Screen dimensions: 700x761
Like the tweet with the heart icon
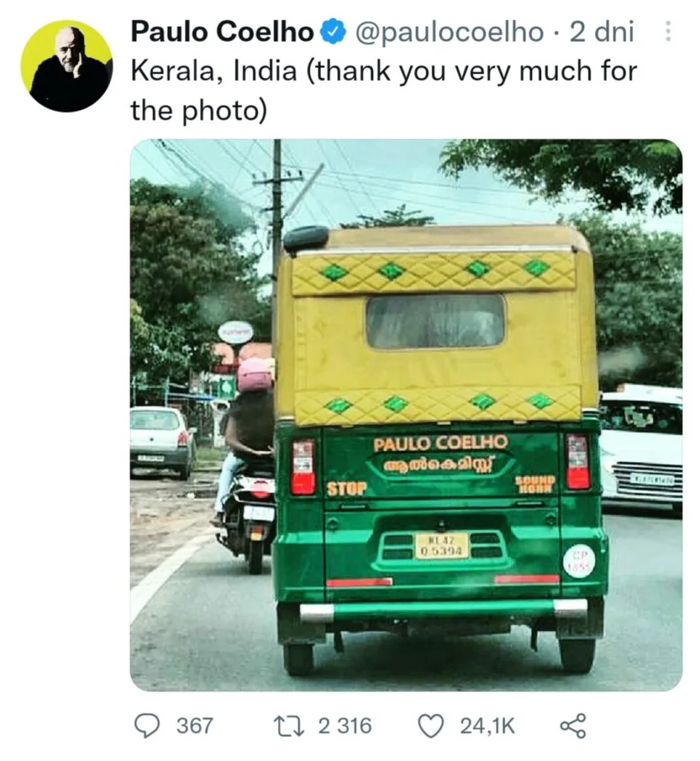[431, 725]
